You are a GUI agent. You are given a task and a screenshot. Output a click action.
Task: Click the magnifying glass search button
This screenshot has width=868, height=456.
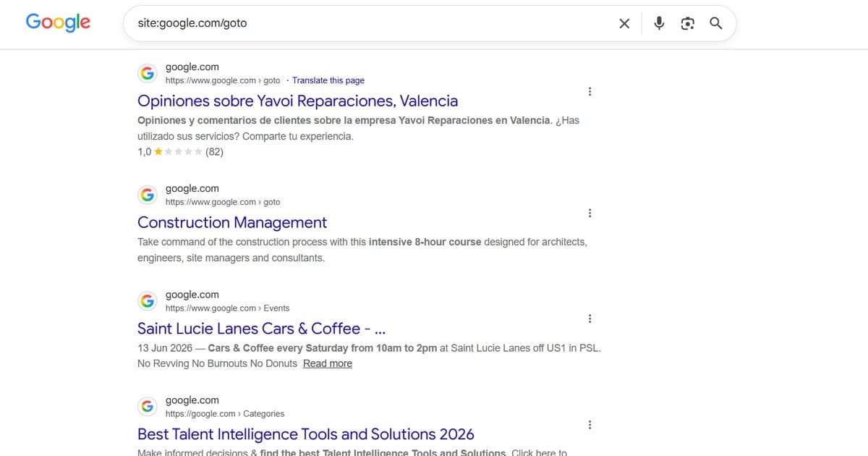tap(715, 23)
